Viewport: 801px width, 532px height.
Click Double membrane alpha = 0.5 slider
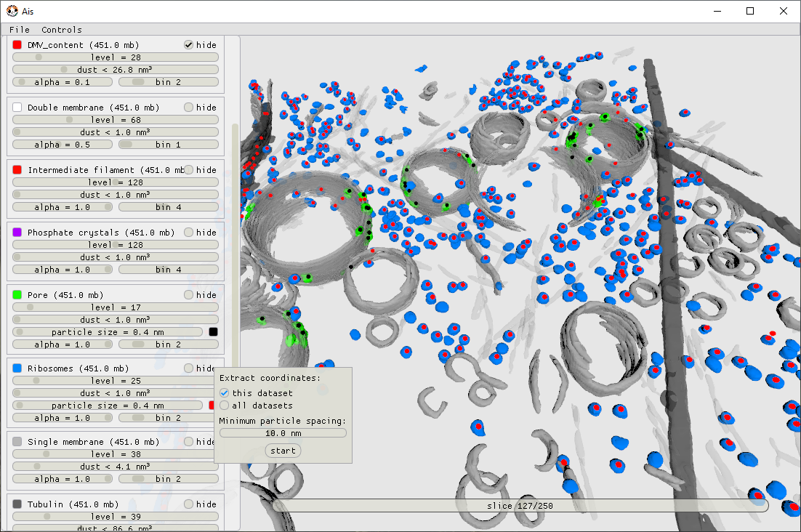point(63,145)
